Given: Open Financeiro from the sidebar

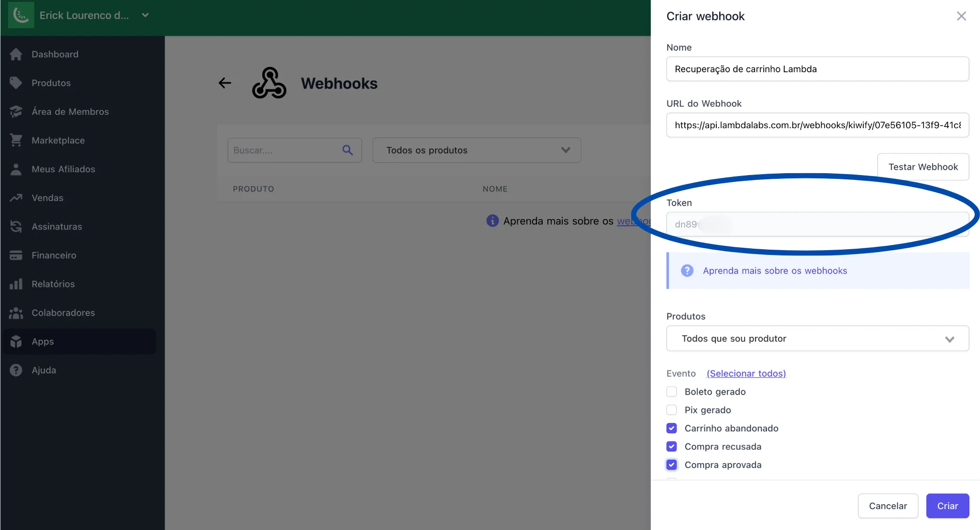Looking at the screenshot, I should (53, 255).
